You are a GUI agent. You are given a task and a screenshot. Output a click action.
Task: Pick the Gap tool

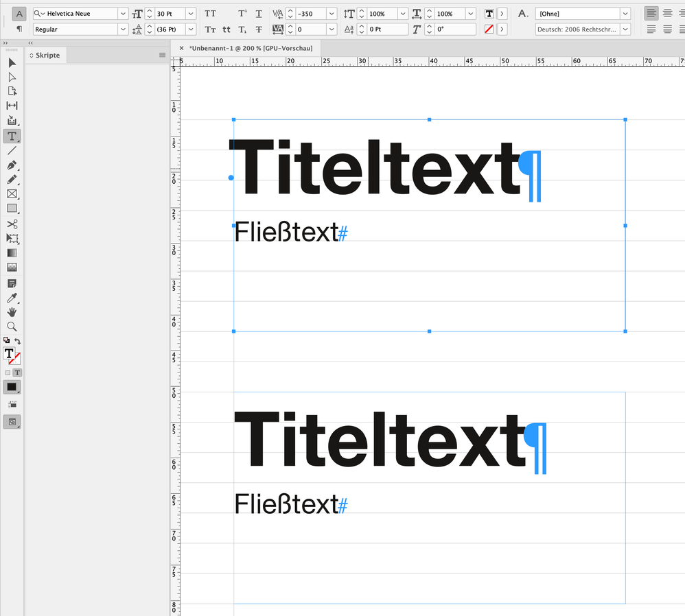(12, 106)
